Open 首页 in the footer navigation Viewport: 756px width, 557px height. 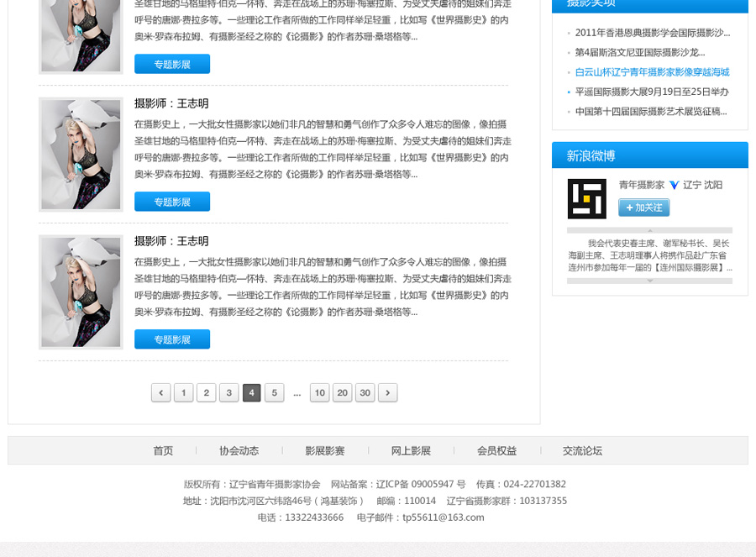163,450
